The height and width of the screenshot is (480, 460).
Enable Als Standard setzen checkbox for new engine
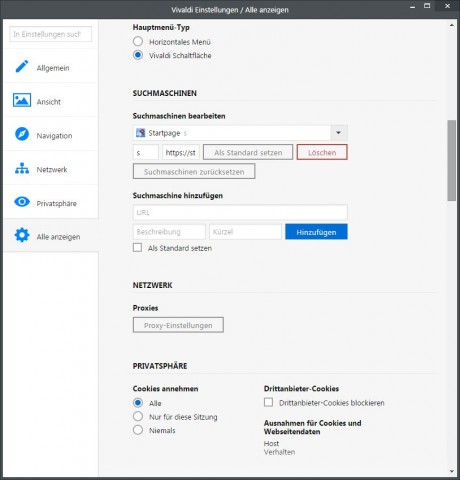tap(137, 248)
